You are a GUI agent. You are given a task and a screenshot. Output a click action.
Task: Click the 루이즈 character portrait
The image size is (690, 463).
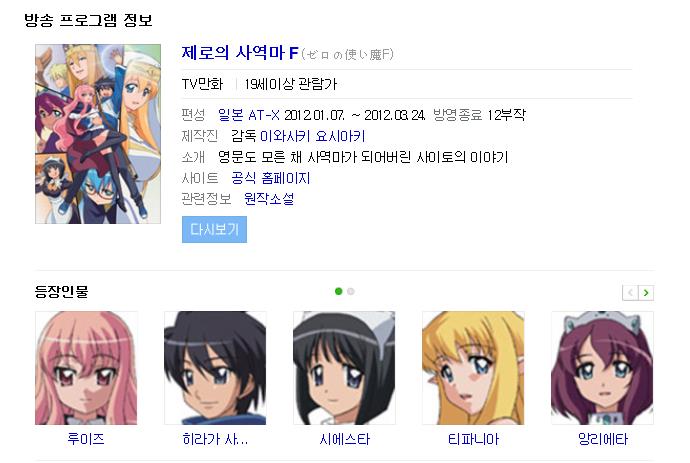(86, 368)
